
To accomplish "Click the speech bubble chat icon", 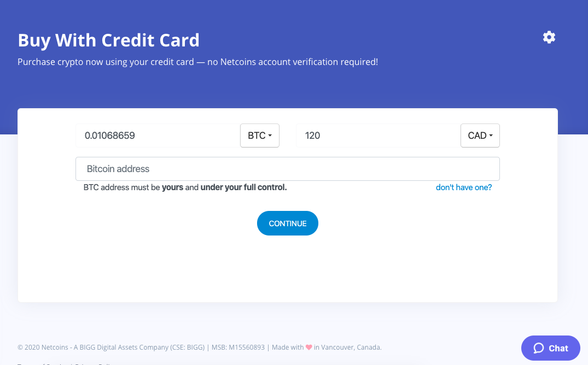I will tap(539, 348).
